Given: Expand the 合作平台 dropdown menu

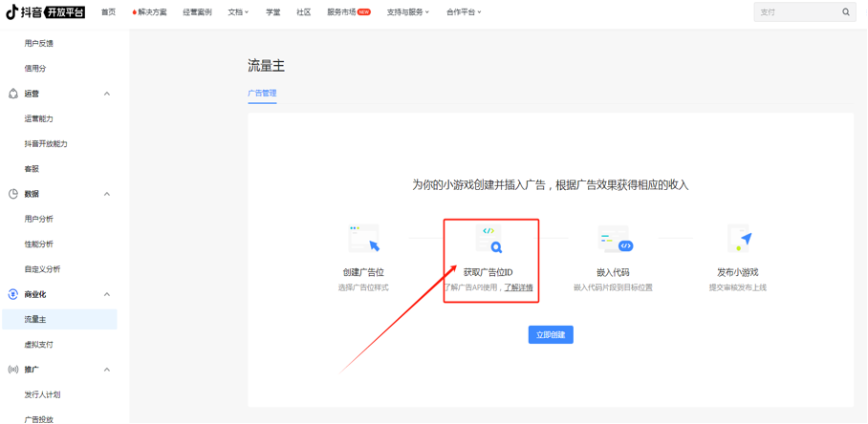Looking at the screenshot, I should click(463, 12).
